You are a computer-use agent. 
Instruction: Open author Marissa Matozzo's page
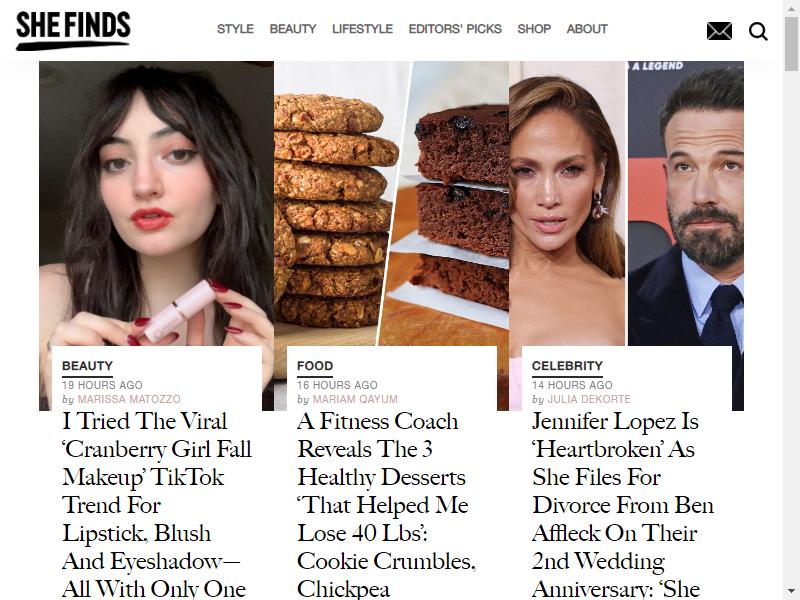pos(129,399)
